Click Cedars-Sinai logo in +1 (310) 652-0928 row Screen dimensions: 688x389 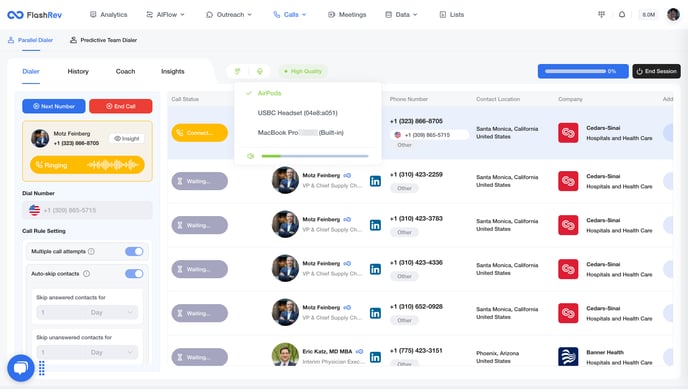pyautogui.click(x=568, y=313)
